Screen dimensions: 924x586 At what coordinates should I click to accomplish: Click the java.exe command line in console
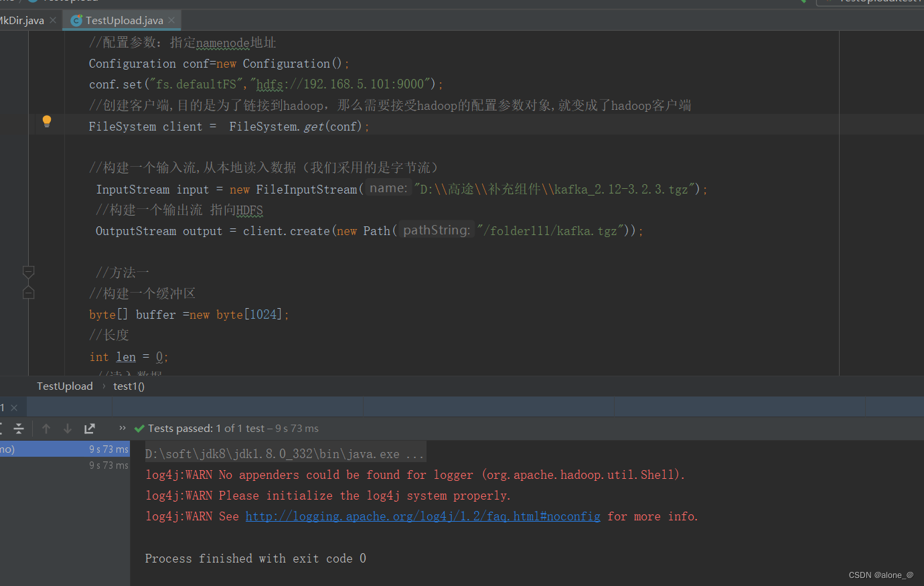click(285, 454)
